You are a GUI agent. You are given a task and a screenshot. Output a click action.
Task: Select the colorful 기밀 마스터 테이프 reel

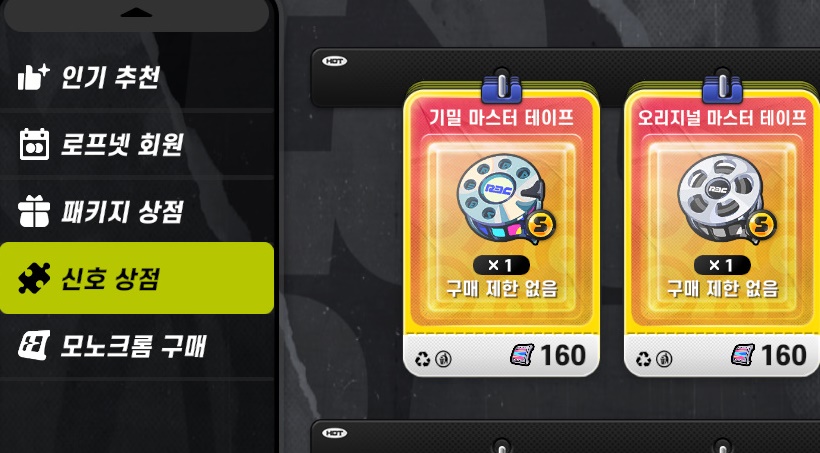tap(501, 199)
